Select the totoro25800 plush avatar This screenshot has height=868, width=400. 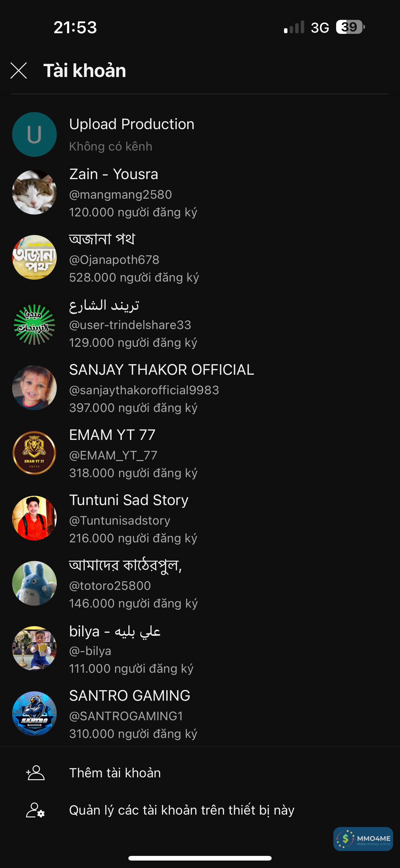(x=34, y=583)
